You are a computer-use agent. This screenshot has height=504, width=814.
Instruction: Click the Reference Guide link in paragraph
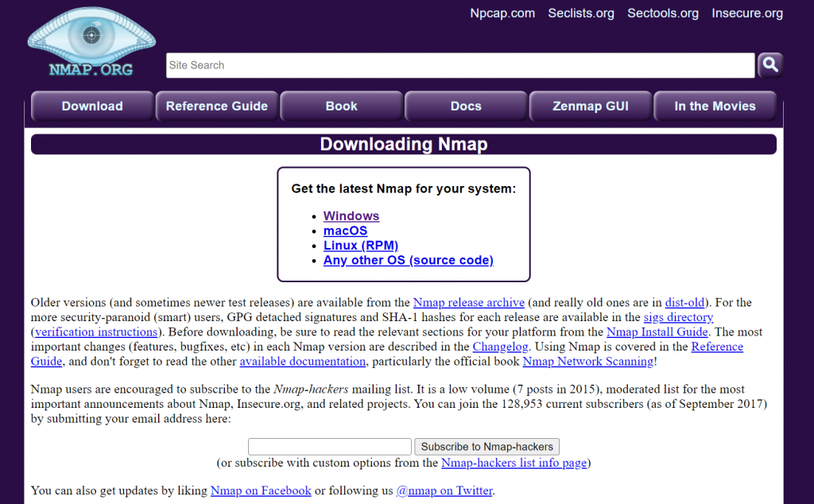point(717,347)
